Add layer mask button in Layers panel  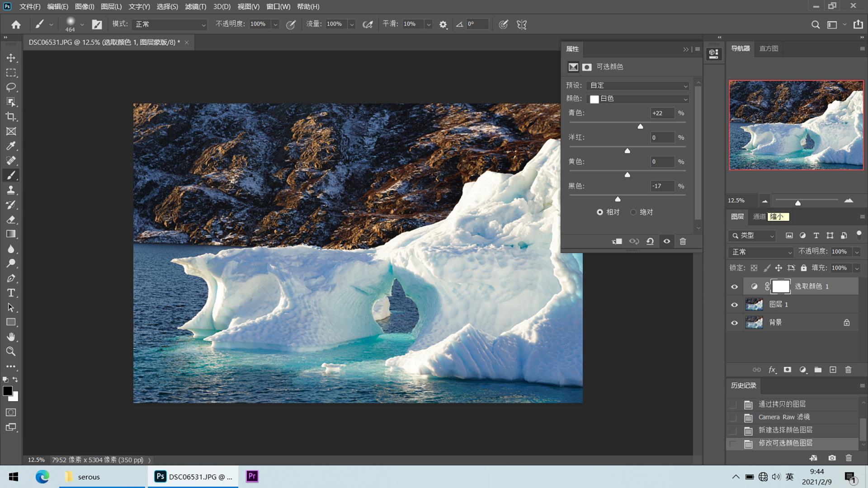coord(787,370)
